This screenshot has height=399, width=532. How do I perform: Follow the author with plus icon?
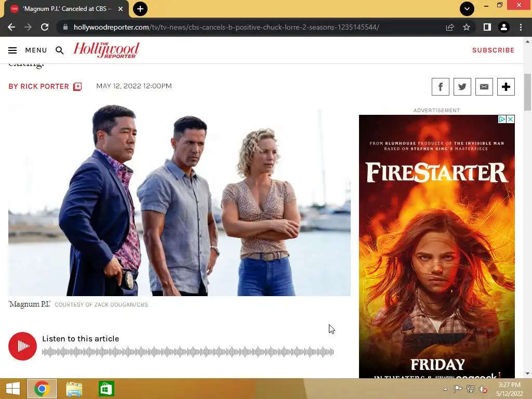pyautogui.click(x=78, y=87)
